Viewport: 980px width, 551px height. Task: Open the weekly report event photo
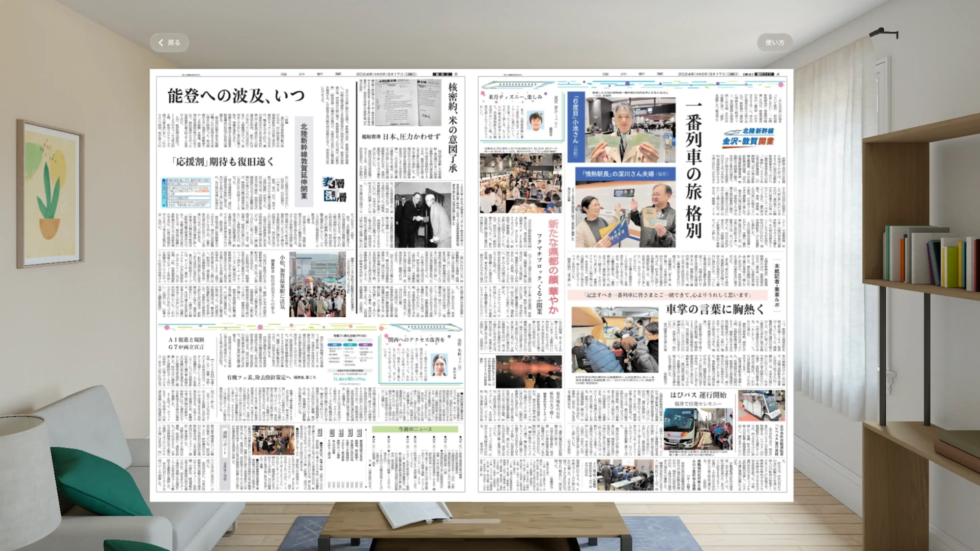point(273,440)
